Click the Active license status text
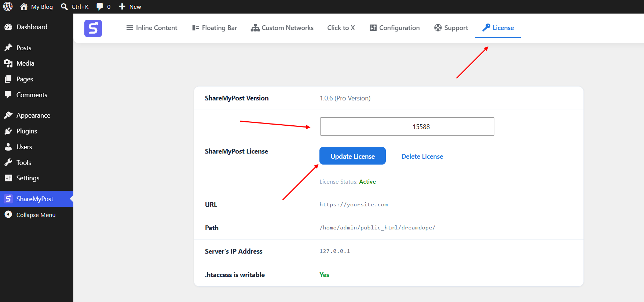 [x=367, y=182]
